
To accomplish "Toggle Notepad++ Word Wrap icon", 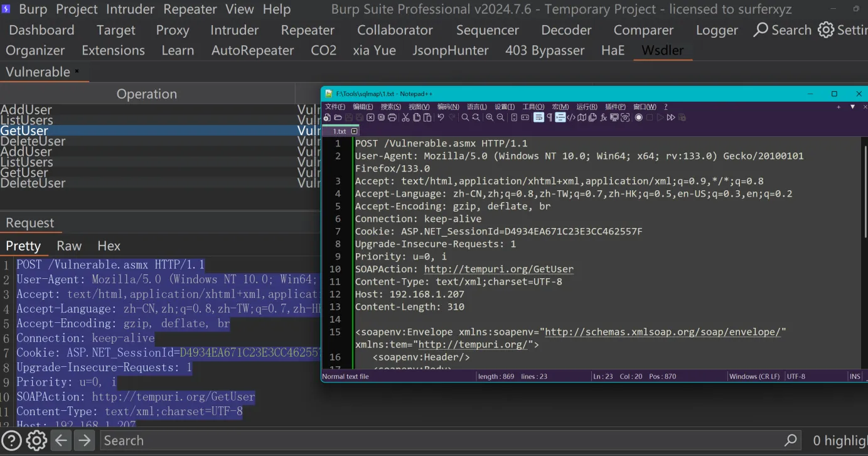I will tap(538, 117).
